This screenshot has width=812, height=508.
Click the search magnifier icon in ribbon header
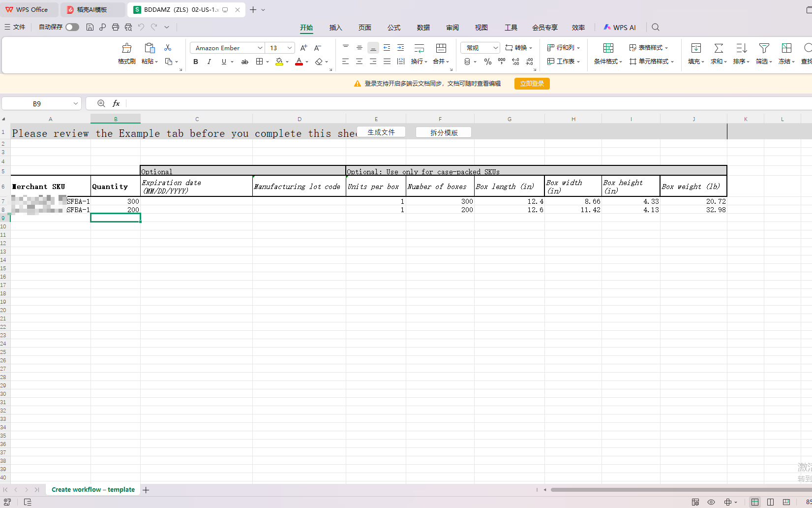point(656,27)
